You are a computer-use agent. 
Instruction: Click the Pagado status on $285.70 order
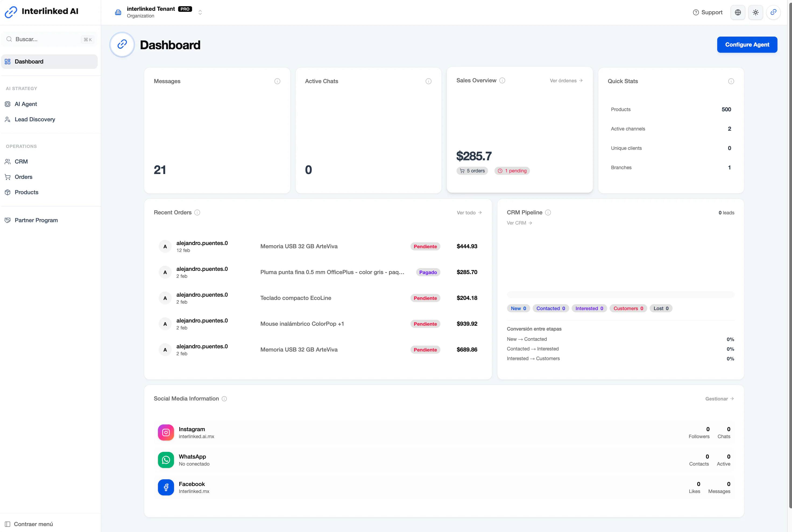pos(428,272)
